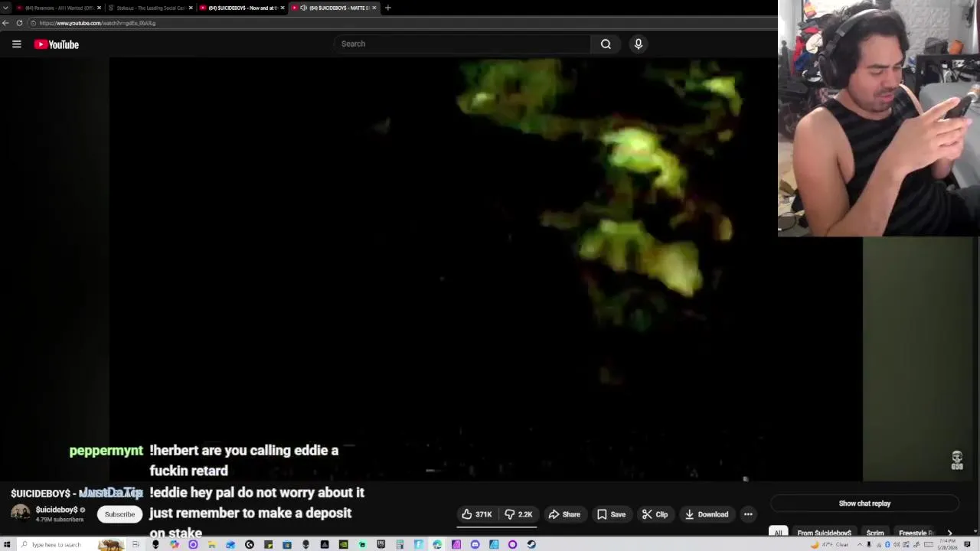
Task: Open the $uicideboy$ channel avatar
Action: [21, 514]
